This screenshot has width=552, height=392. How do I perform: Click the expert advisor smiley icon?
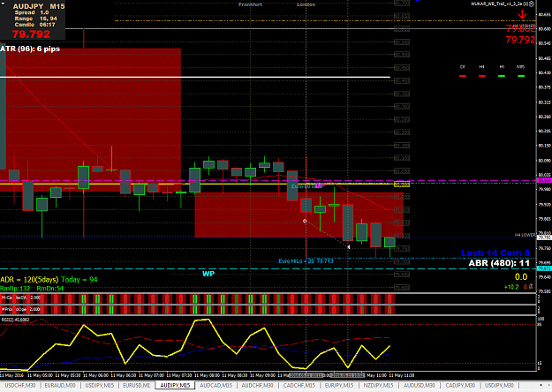(x=532, y=4)
